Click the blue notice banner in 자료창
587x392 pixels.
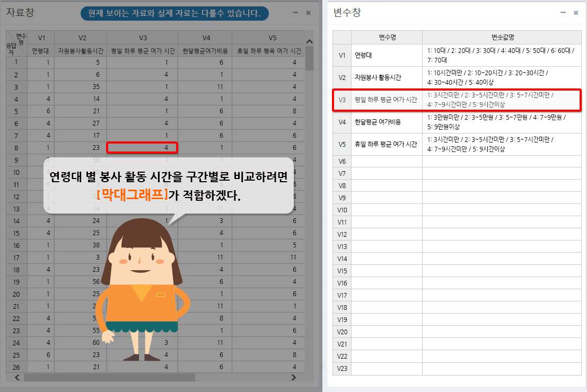[174, 13]
